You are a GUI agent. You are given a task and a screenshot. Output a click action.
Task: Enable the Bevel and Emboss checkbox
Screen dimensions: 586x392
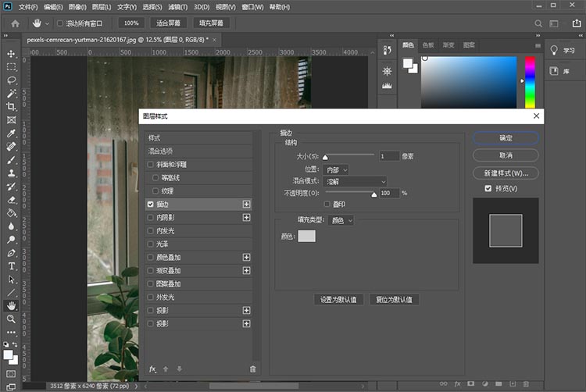tap(151, 165)
